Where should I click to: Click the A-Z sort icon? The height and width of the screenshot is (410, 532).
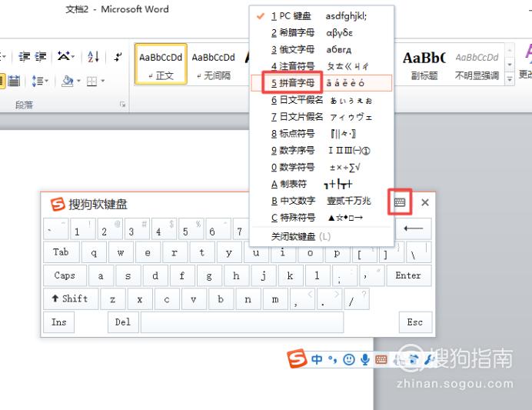pos(93,56)
